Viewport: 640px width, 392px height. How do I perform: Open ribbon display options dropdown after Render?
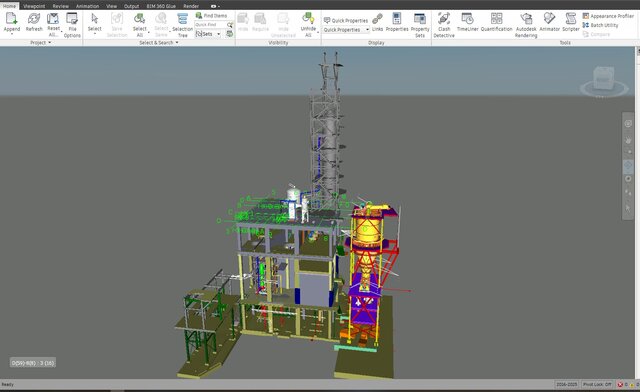coord(215,6)
